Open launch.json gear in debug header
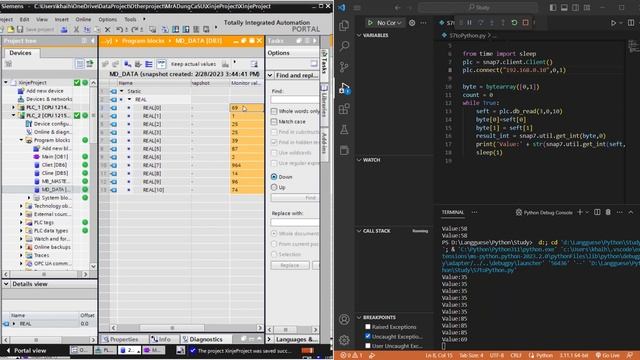The width and height of the screenshot is (640, 360). [412, 23]
